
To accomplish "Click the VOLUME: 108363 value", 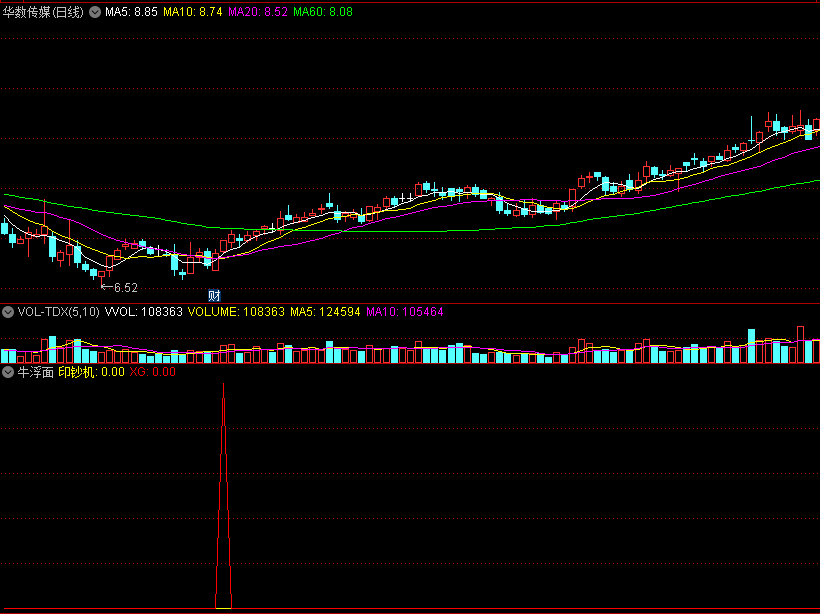I will coord(236,312).
